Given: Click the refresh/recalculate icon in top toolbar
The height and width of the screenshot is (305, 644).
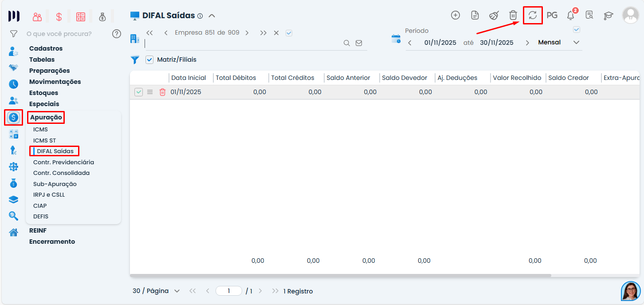Looking at the screenshot, I should pos(533,15).
